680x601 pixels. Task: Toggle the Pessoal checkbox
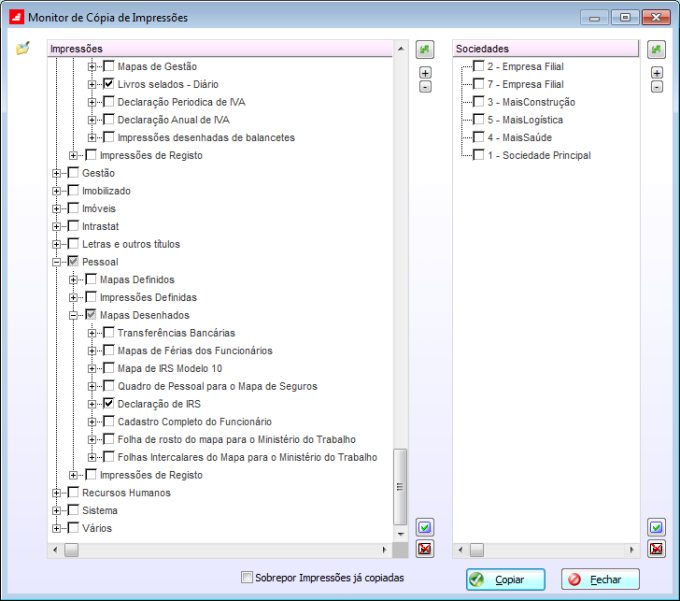(74, 261)
